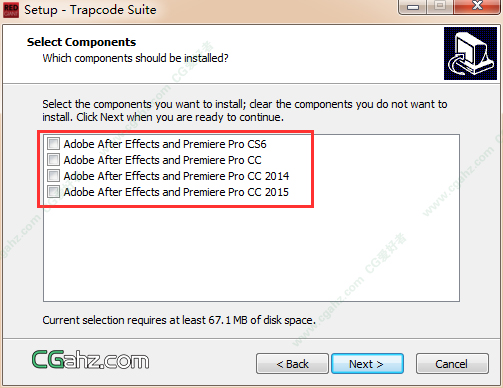Viewport: 503px width, 388px height.
Task: Click the CC 2014 component label text
Action: point(176,176)
